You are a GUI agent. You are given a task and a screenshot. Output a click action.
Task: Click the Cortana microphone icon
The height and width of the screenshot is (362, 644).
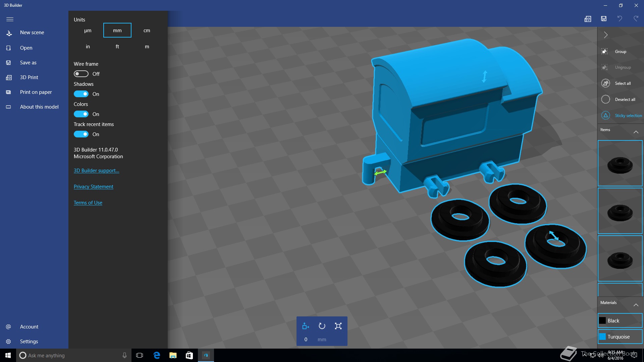[x=124, y=355]
